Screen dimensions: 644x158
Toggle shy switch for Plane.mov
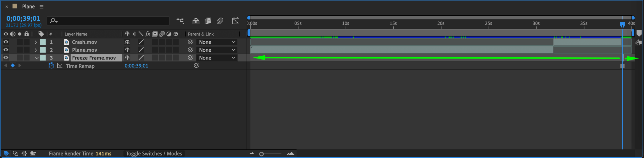pos(127,50)
